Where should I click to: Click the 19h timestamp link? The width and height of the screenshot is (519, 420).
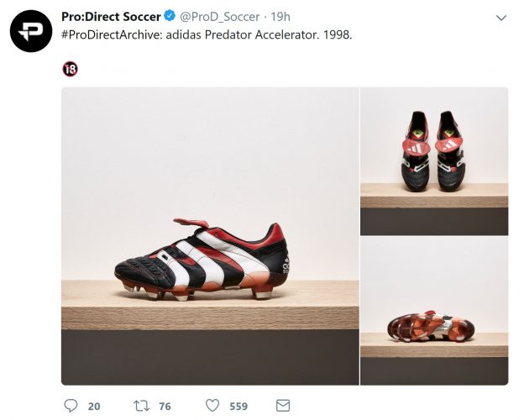(280, 17)
